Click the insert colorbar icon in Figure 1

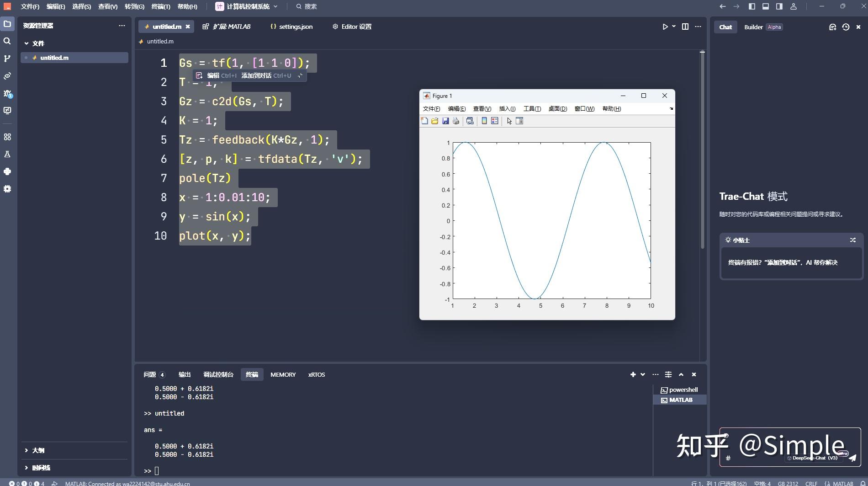click(484, 121)
